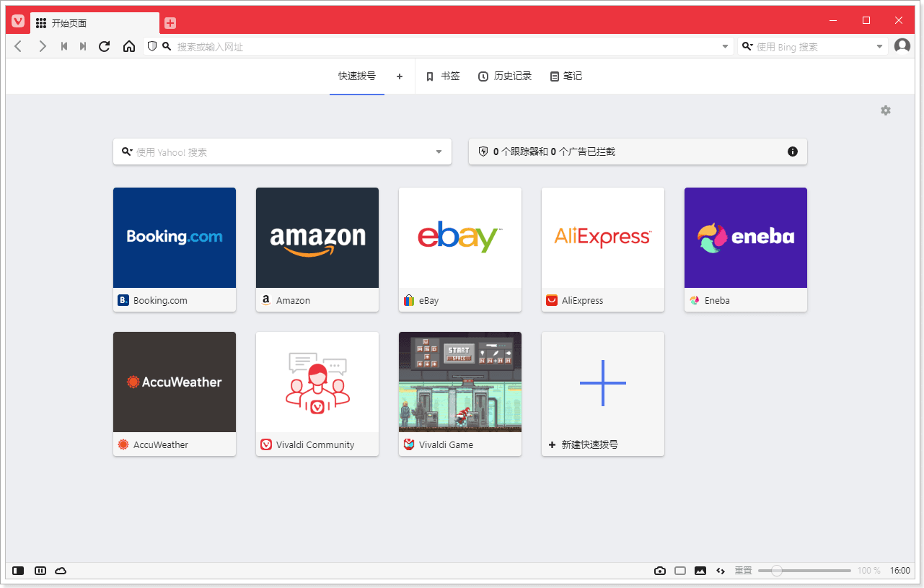The width and height of the screenshot is (924, 588).
Task: Click the new tab plus button
Action: pyautogui.click(x=170, y=23)
